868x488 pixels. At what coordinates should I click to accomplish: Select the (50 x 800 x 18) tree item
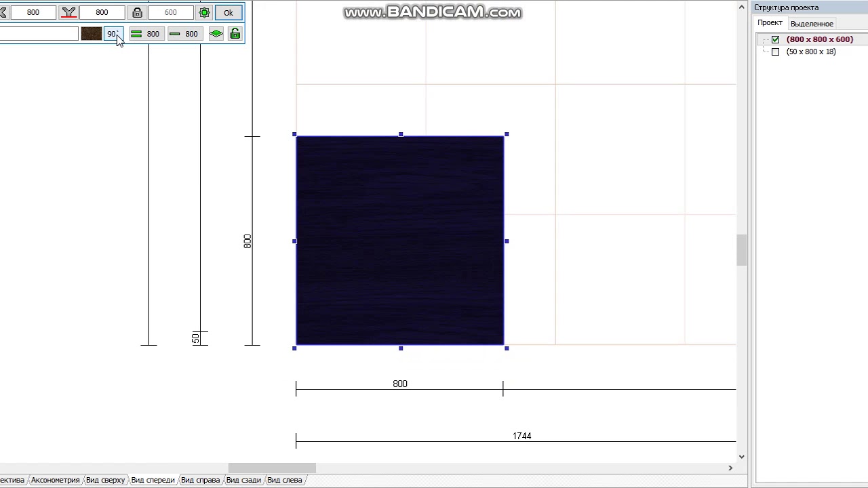click(x=811, y=52)
